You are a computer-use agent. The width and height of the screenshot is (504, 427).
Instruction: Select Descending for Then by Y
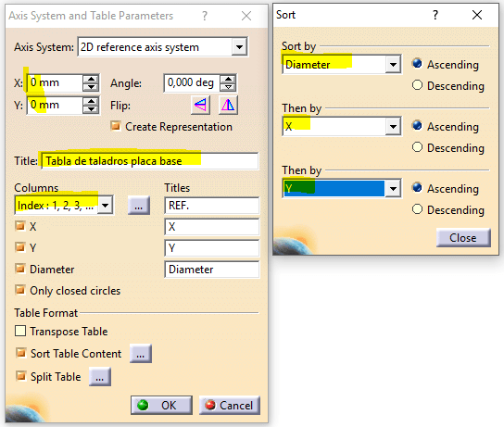(417, 209)
